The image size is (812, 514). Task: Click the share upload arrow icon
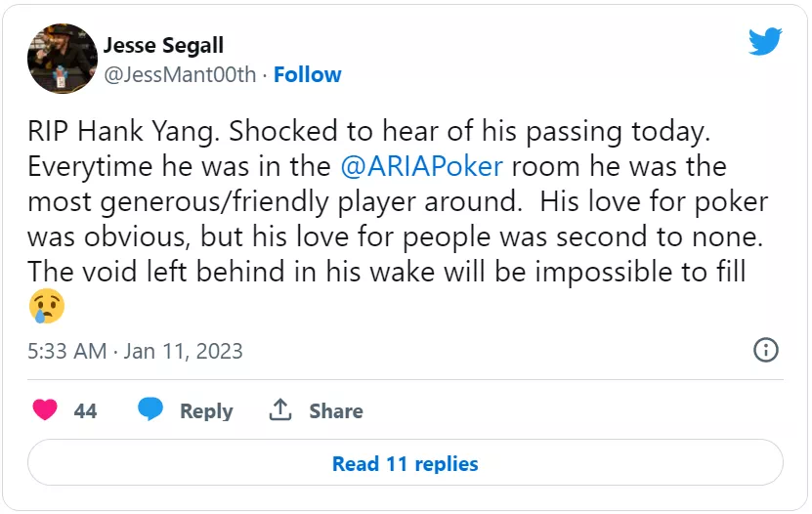coord(281,409)
